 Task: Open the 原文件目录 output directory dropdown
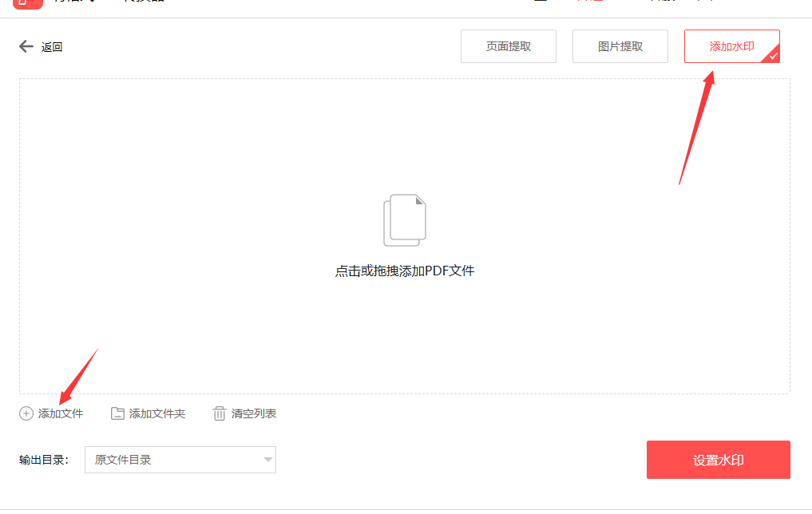(x=180, y=460)
